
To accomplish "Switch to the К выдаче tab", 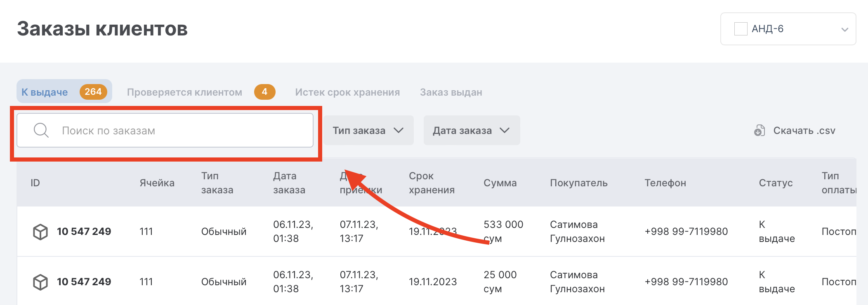I will point(64,91).
